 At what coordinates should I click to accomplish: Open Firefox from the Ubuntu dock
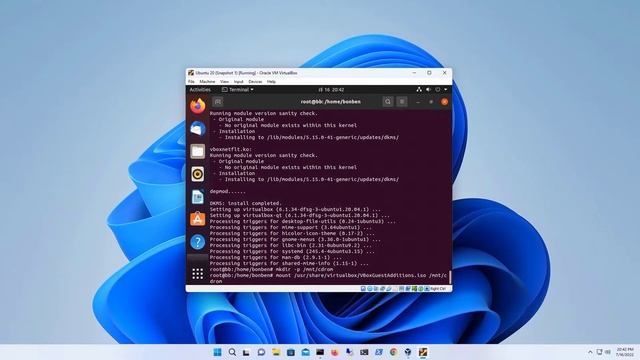tap(198, 106)
